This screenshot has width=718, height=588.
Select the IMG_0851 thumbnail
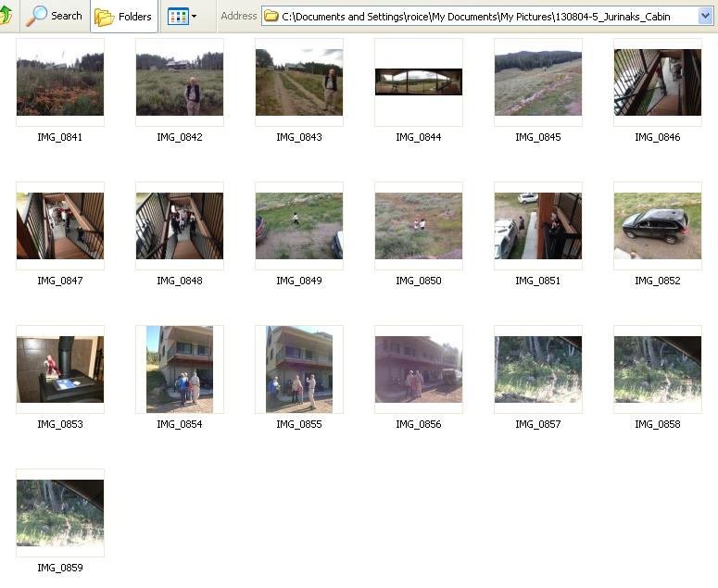[x=538, y=226]
